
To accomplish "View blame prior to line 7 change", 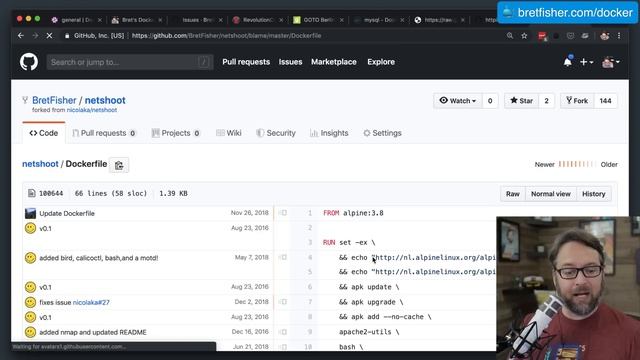I will pyautogui.click(x=282, y=302).
